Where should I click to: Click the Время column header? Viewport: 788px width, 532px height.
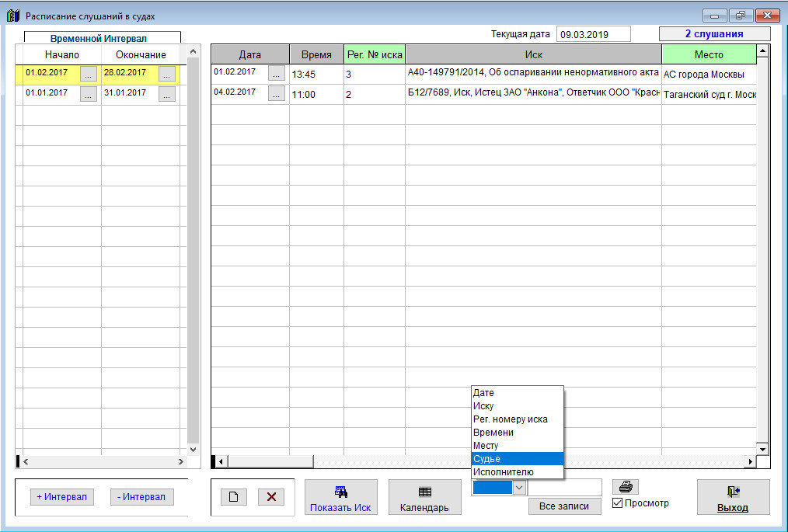pyautogui.click(x=316, y=54)
